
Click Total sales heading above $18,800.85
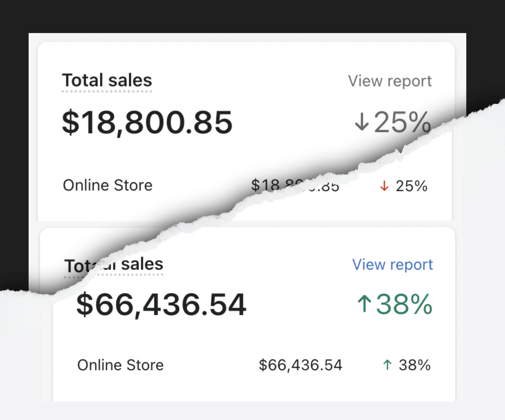click(x=107, y=80)
